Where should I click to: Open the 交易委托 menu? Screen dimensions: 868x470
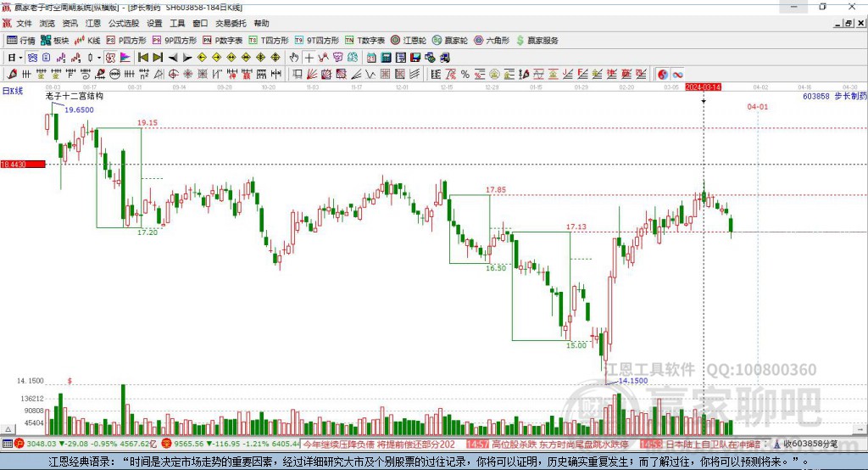231,23
